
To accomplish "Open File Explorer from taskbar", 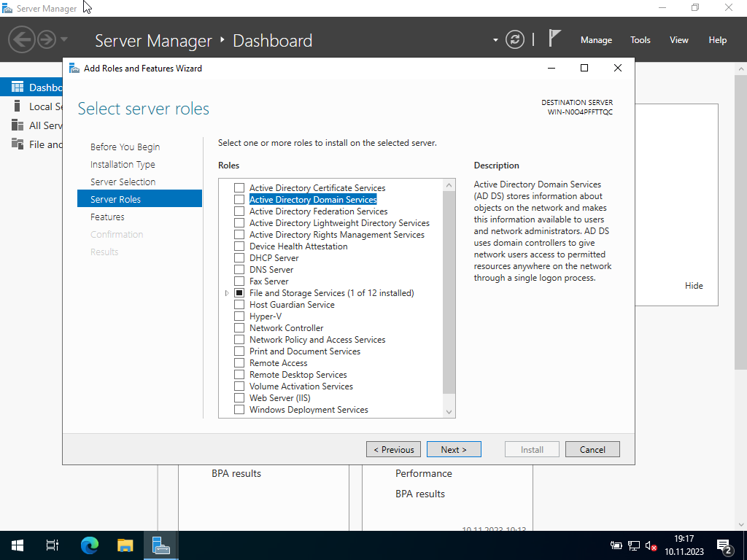I will [125, 545].
